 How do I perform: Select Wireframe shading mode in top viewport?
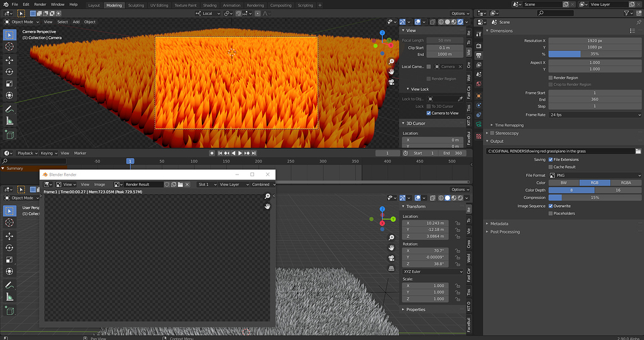pos(441,22)
